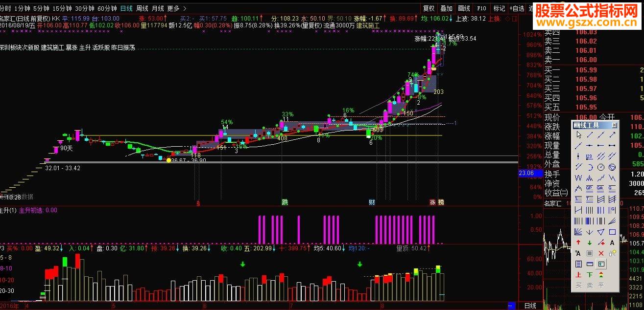Select the arrow-headed line drawing tool
Image resolution: width=644 pixels, height=310 pixels.
coord(612,134)
